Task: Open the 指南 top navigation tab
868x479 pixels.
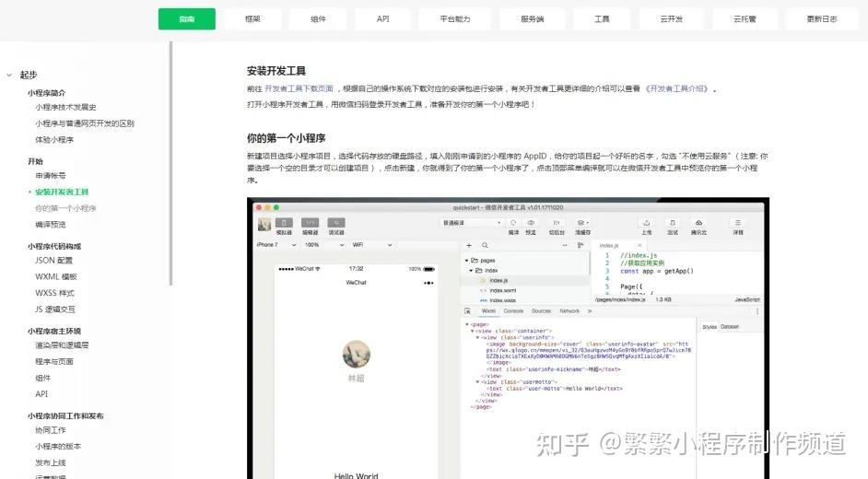Action: point(186,18)
